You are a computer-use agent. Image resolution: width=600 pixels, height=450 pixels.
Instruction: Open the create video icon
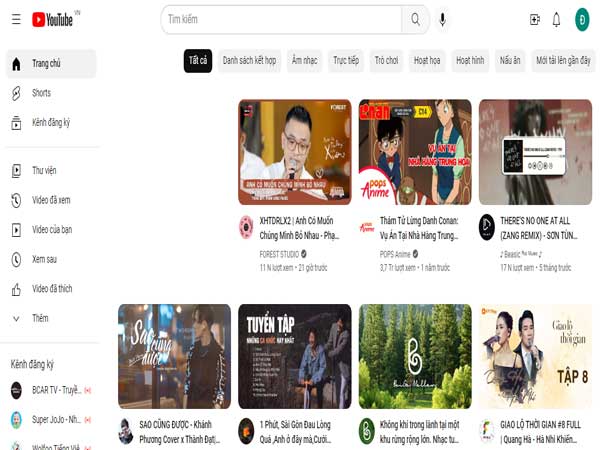[x=535, y=19]
